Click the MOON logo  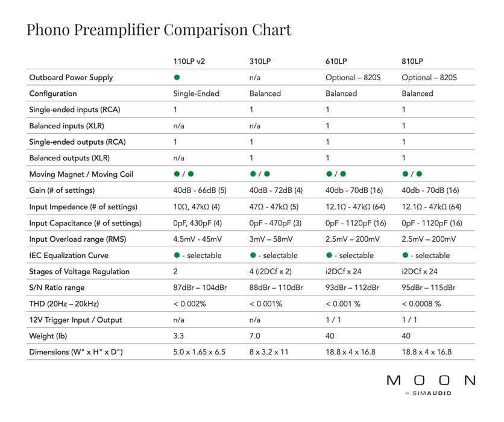(430, 380)
